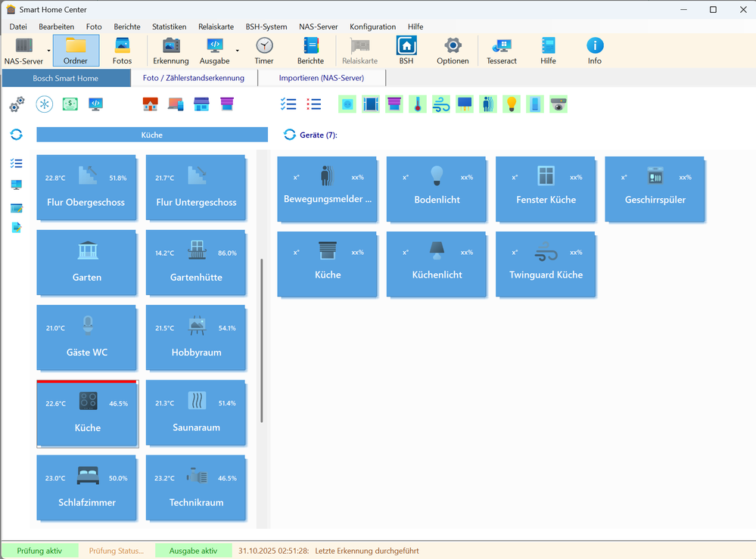Toggle the light bulb device filter

[512, 104]
